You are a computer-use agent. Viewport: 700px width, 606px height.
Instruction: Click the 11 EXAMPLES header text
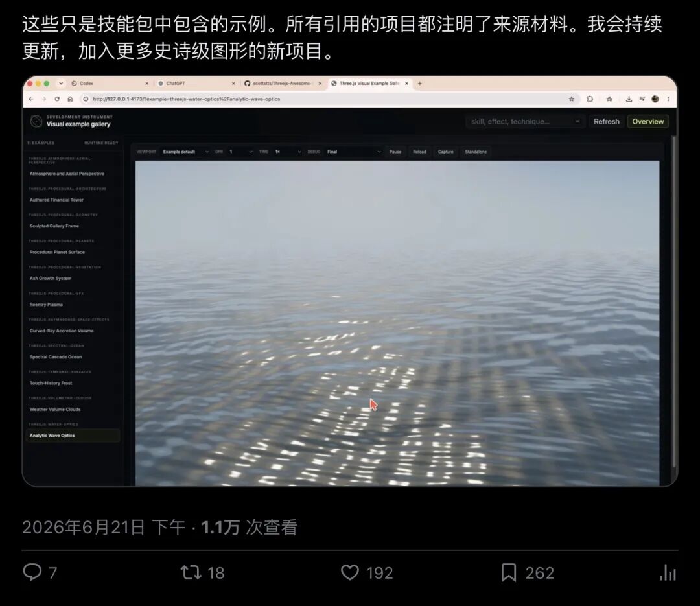[x=41, y=143]
